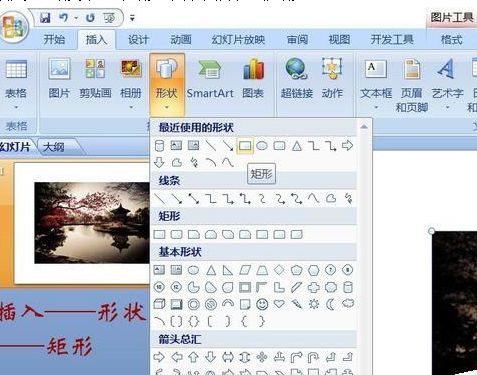The height and width of the screenshot is (375, 477).
Task: Switch to the 大纲 outline tab
Action: (x=54, y=147)
